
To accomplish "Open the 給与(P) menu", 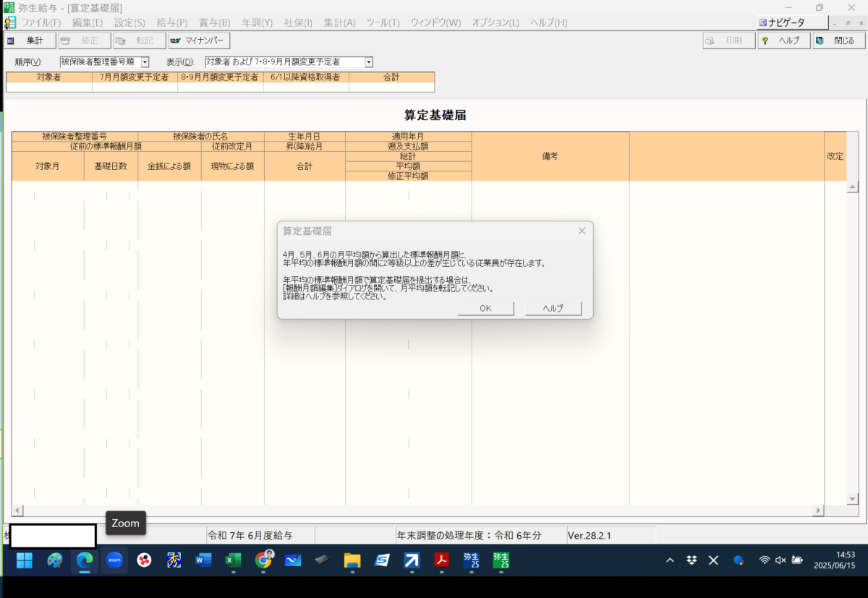I will point(172,22).
